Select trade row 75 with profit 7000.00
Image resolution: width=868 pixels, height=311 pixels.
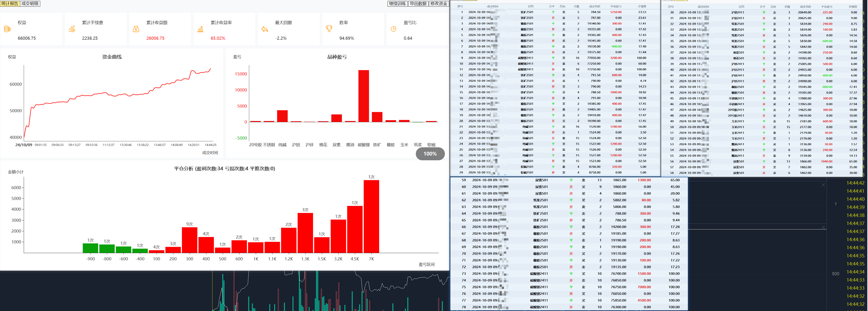click(569, 287)
